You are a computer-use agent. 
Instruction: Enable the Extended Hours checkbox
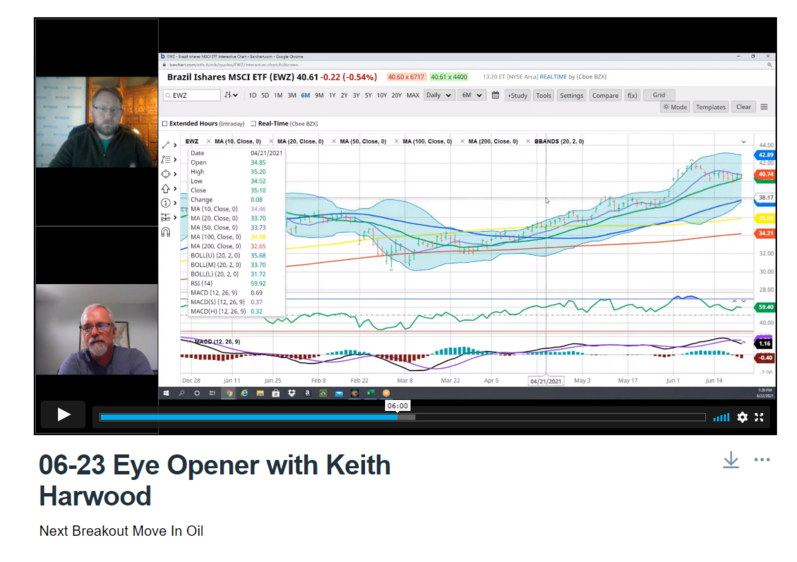[165, 123]
